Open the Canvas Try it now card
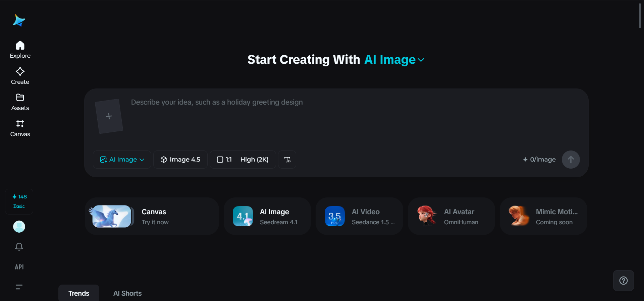This screenshot has width=644, height=301. click(152, 216)
